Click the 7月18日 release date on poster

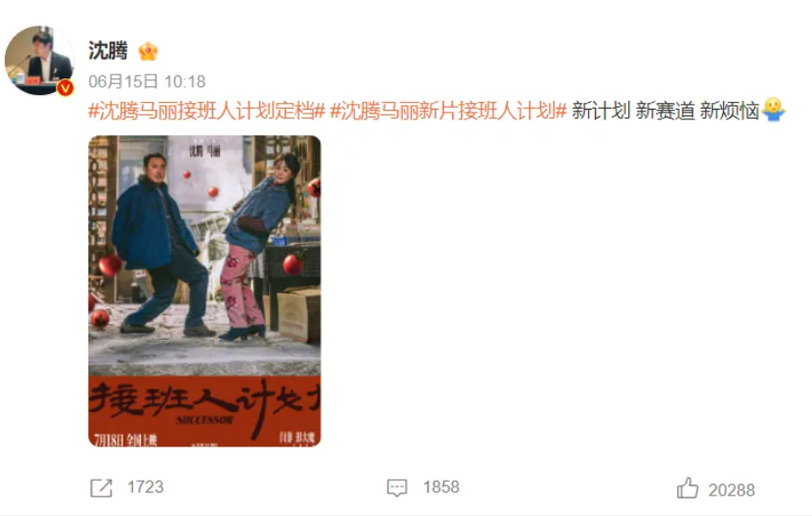click(126, 440)
